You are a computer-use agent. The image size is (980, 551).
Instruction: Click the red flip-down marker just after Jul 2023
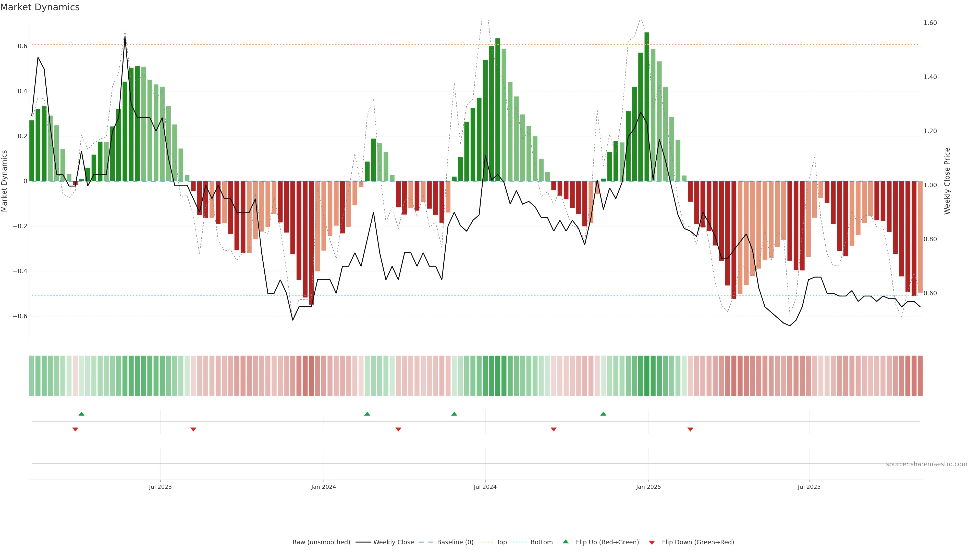193,429
